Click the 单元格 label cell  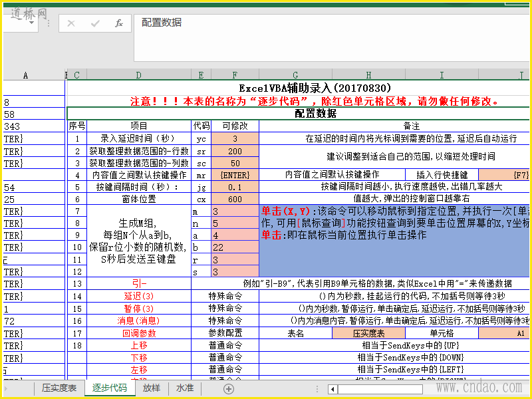point(442,334)
